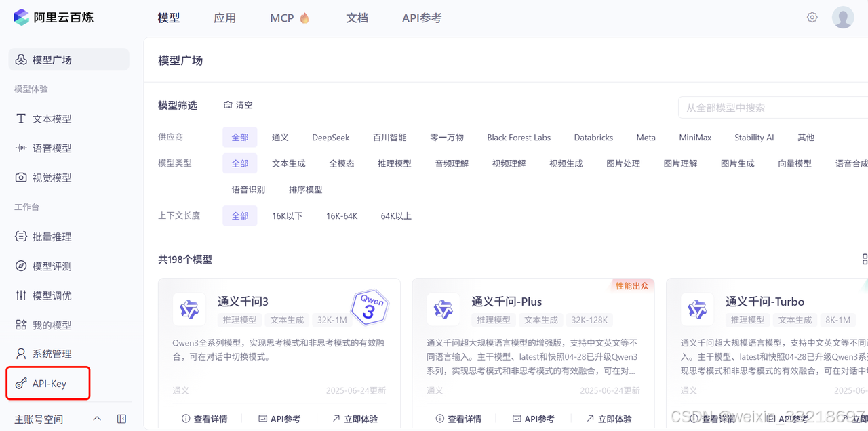Click the 文本模型 T icon
868x431 pixels.
[21, 119]
